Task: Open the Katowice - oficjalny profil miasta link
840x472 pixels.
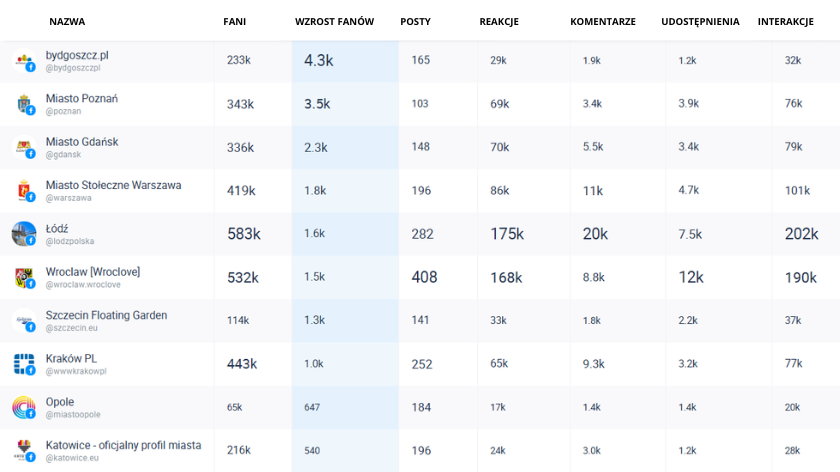Action: 123,445
